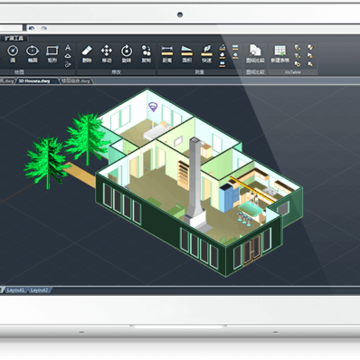Select the blue refrigerator in the kitchen
Image resolution: width=360 pixels, height=360 pixels.
(x=227, y=197)
